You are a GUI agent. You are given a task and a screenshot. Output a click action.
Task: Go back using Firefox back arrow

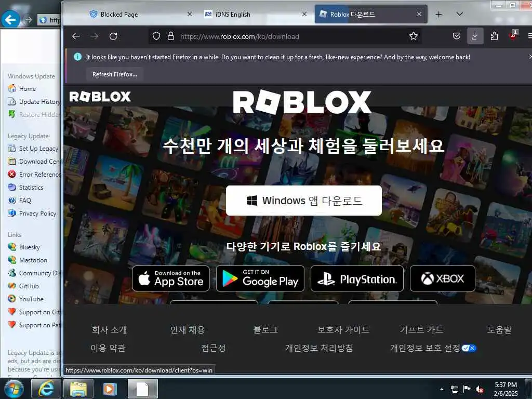pos(76,36)
